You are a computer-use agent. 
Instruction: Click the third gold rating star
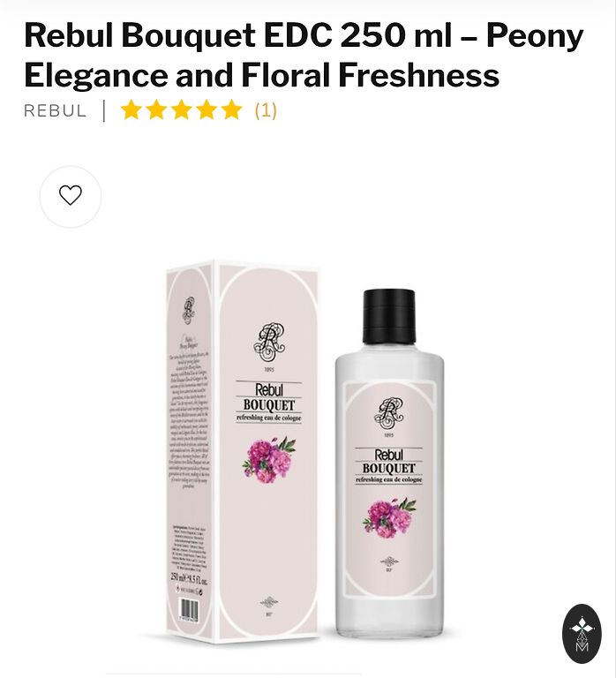pyautogui.click(x=181, y=109)
